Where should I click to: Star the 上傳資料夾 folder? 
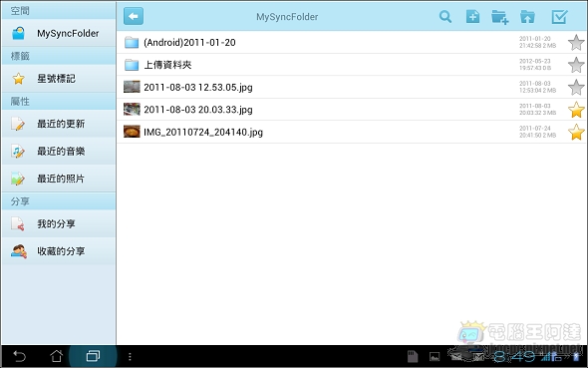(x=576, y=65)
